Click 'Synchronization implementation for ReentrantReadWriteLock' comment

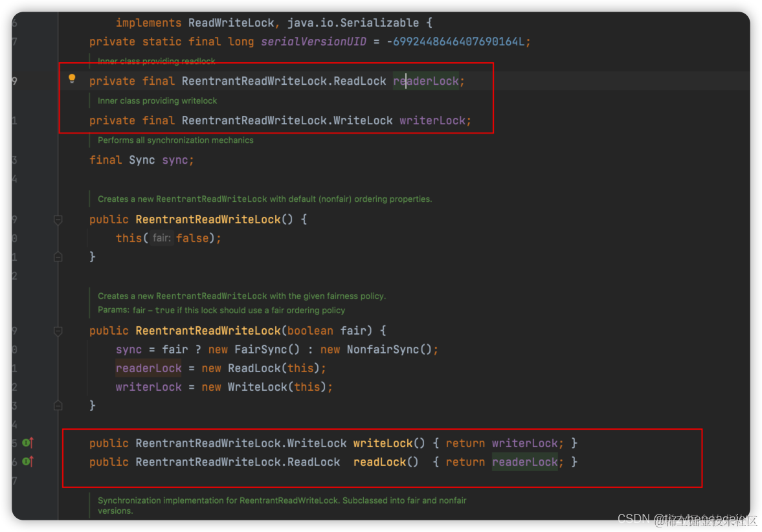pos(282,505)
